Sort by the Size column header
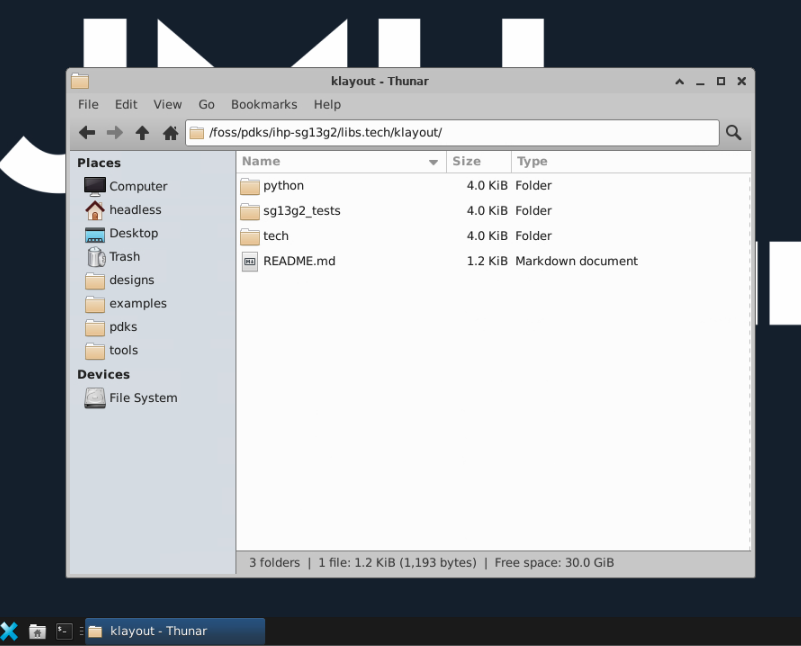801x646 pixels. point(479,162)
